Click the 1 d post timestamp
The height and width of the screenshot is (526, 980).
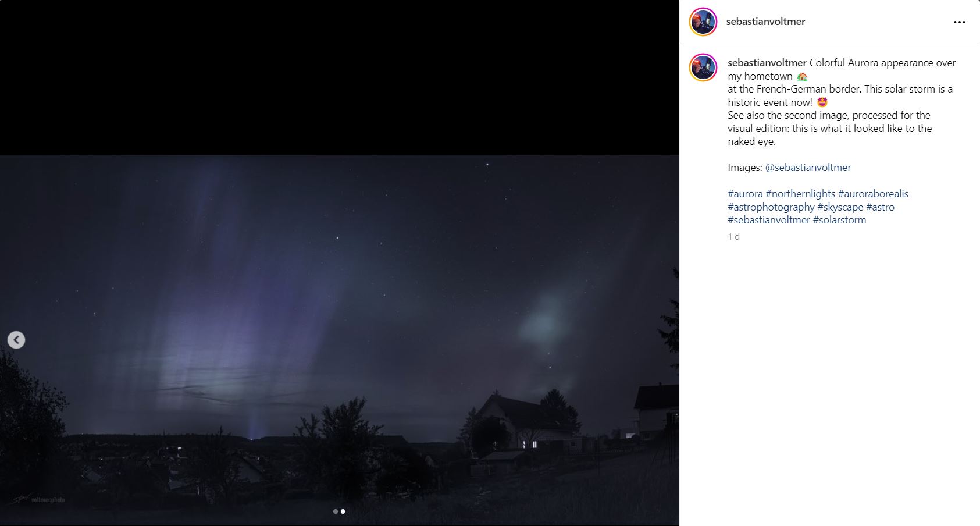tap(734, 237)
